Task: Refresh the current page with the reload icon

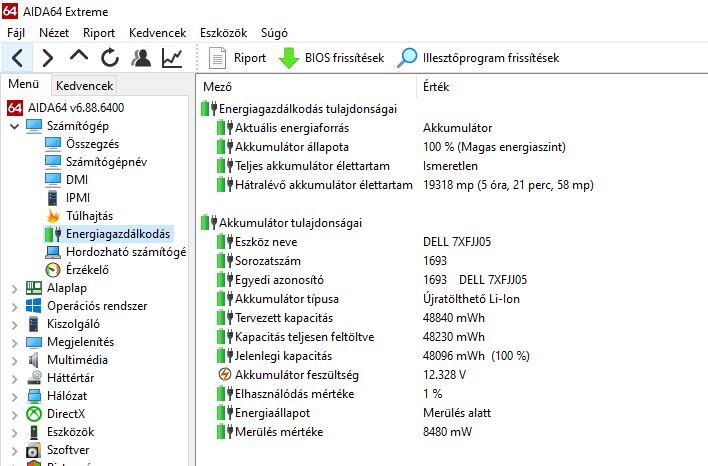Action: tap(110, 58)
